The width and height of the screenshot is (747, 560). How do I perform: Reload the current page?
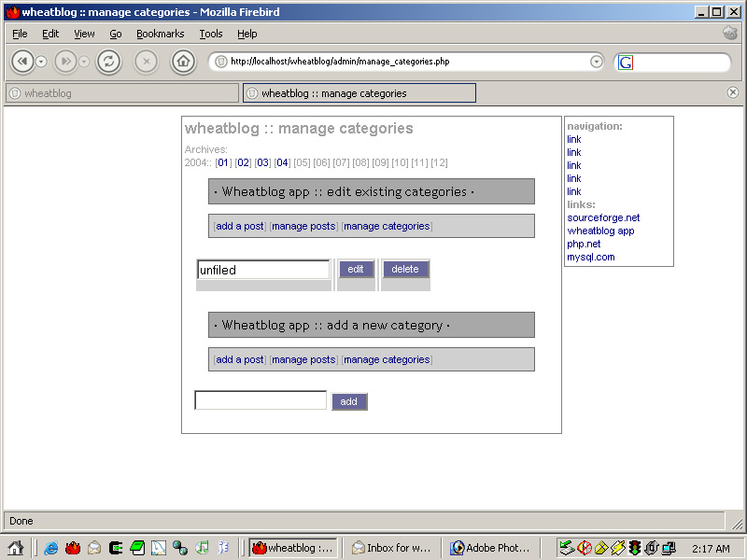108,62
